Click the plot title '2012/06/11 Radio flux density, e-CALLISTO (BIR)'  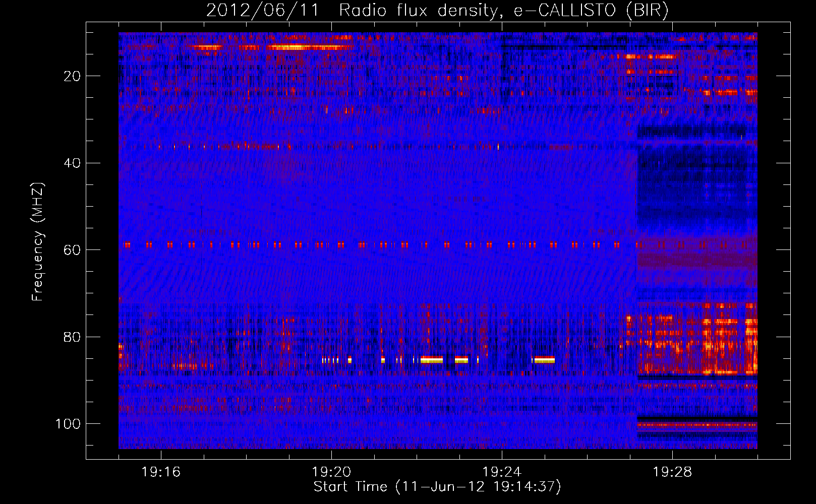tap(437, 11)
